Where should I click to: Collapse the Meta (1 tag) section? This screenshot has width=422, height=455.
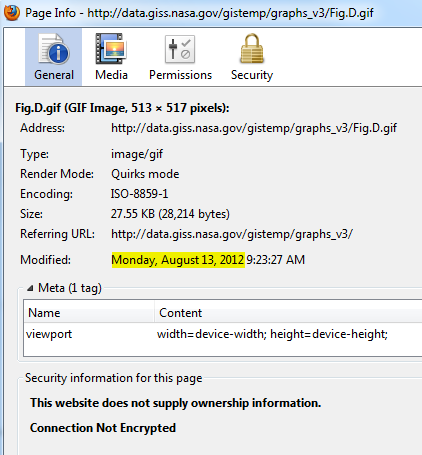click(x=30, y=288)
